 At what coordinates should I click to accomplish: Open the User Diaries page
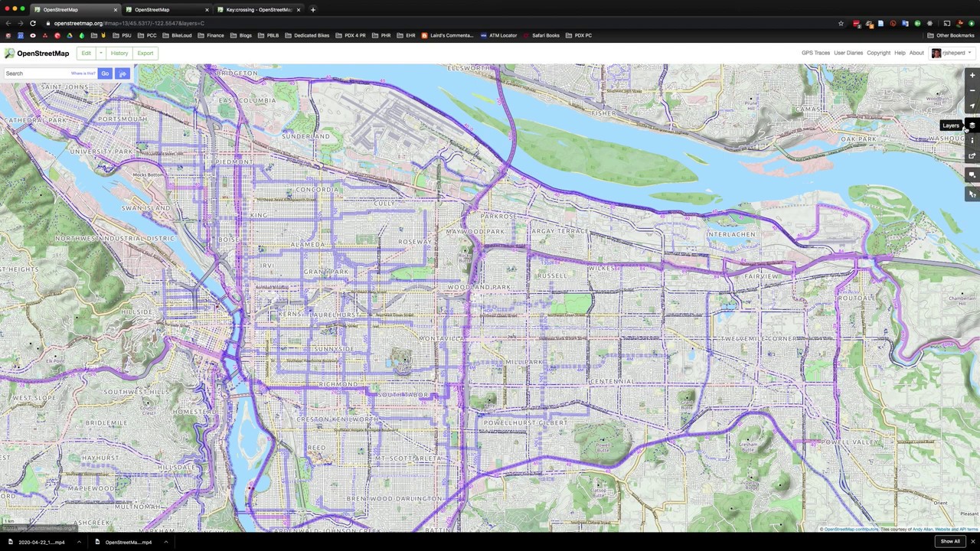tap(848, 53)
